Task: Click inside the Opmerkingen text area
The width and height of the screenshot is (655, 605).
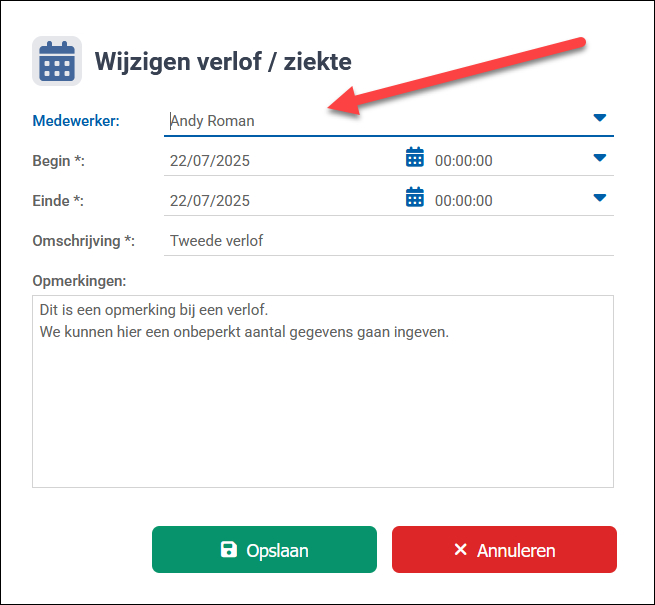Action: pyautogui.click(x=322, y=410)
